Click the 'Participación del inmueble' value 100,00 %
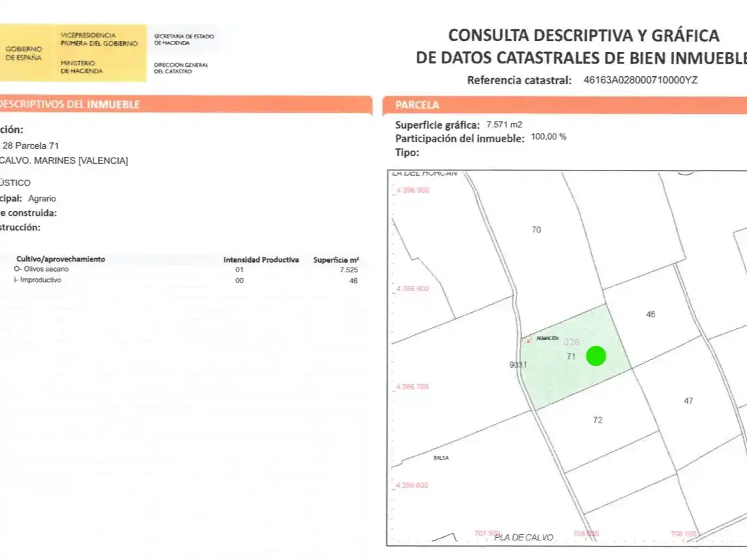Screen dimensions: 747x560 (x=549, y=137)
